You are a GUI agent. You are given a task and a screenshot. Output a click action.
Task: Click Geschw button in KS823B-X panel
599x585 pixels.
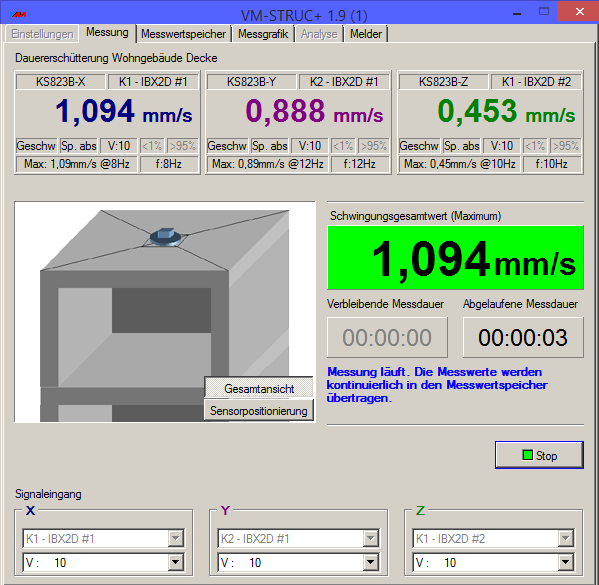pos(36,146)
